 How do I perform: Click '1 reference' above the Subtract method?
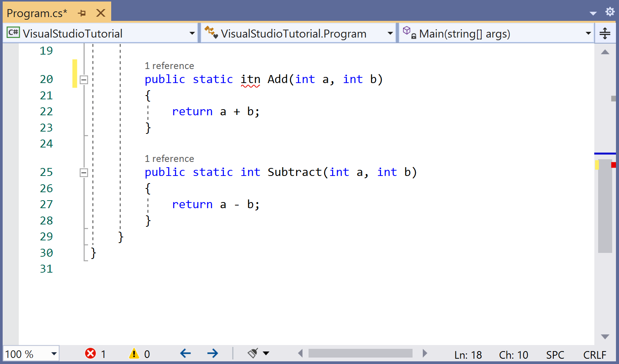[169, 158]
